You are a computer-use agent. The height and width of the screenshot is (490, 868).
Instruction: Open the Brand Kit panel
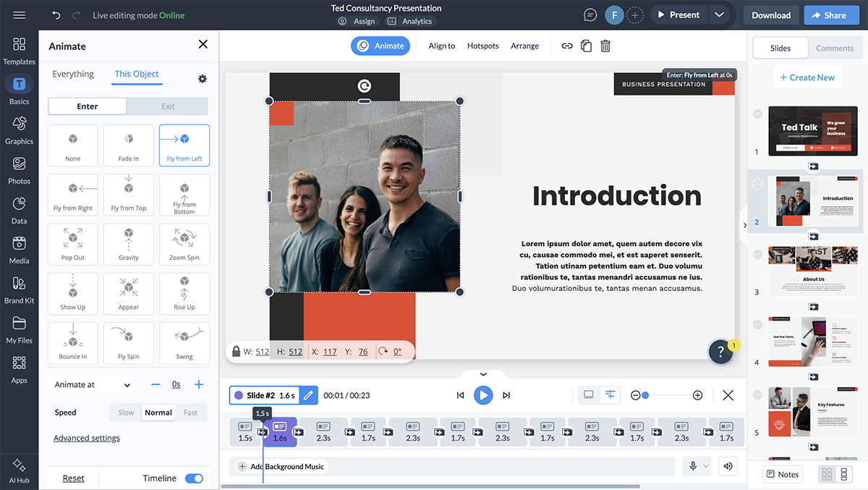(20, 290)
